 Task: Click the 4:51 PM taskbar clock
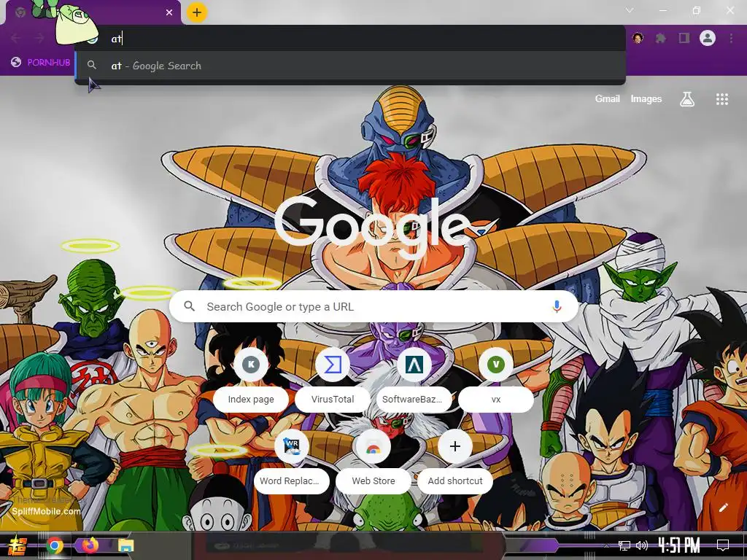tap(678, 545)
